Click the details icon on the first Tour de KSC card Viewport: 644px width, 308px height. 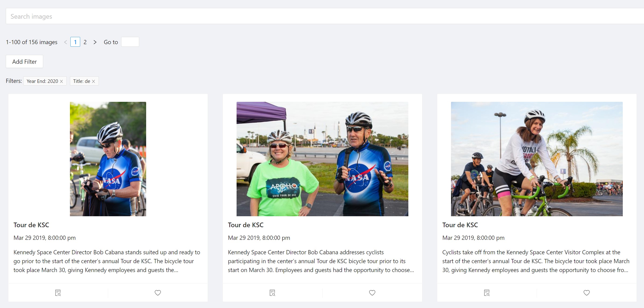coord(58,293)
